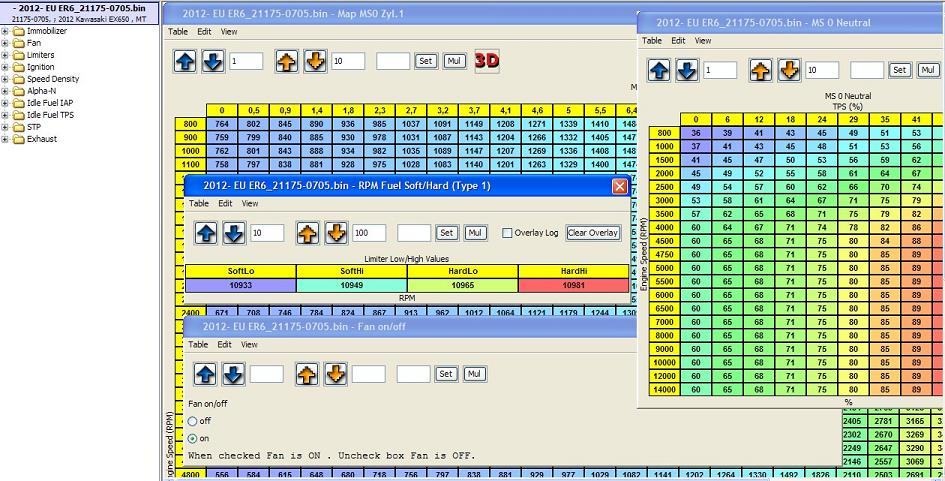Image resolution: width=945 pixels, height=481 pixels.
Task: Select the Fan 'on' radio button
Action: (x=193, y=438)
